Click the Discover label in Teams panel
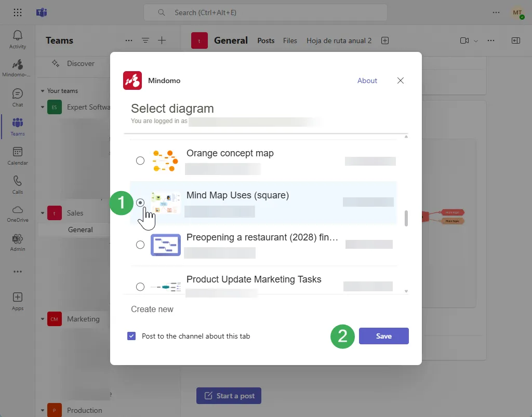This screenshot has height=417, width=532. pyautogui.click(x=81, y=63)
